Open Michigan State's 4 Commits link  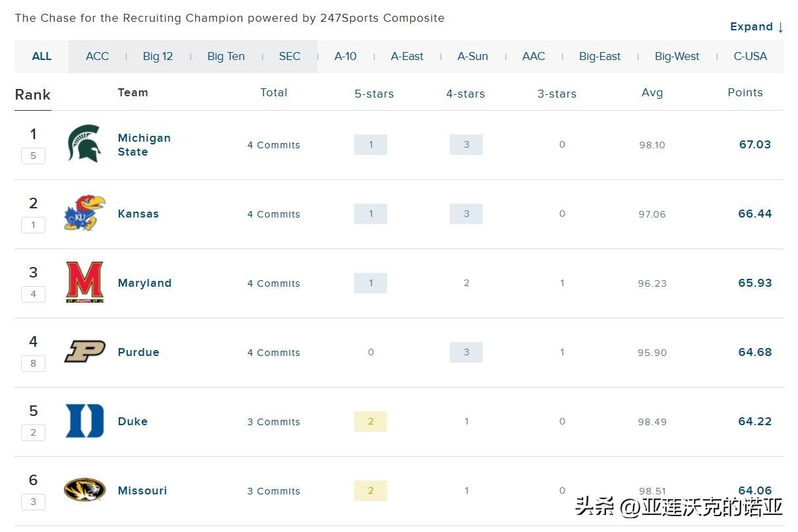(274, 145)
